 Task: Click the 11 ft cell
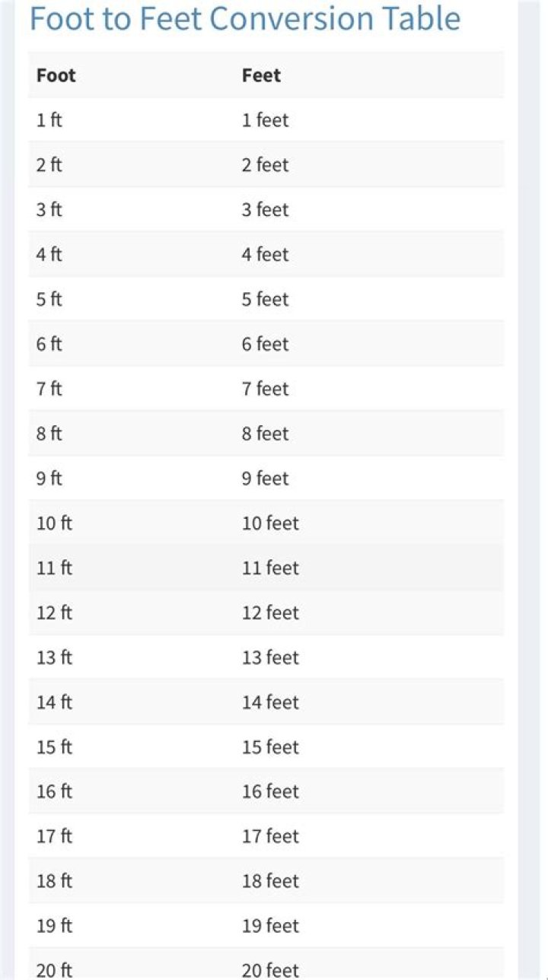[54, 568]
